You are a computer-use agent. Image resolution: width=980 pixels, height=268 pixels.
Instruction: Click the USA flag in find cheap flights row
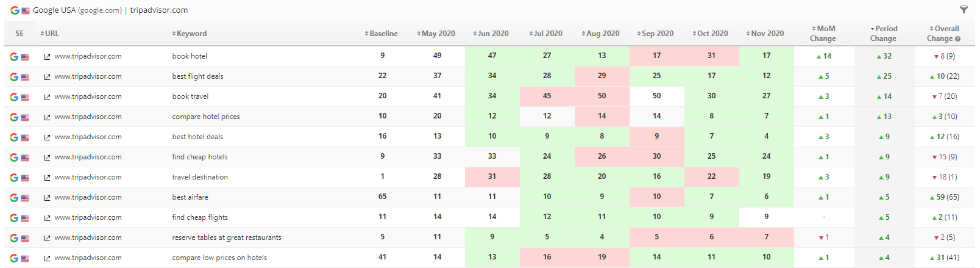tap(25, 218)
